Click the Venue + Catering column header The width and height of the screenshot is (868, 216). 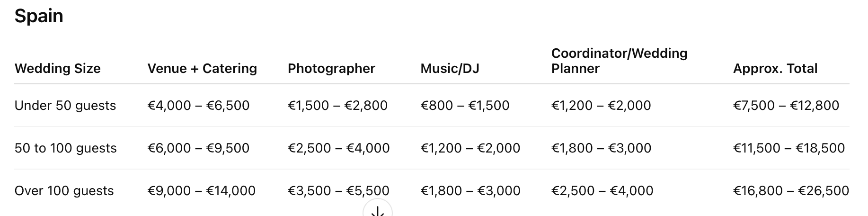[202, 69]
